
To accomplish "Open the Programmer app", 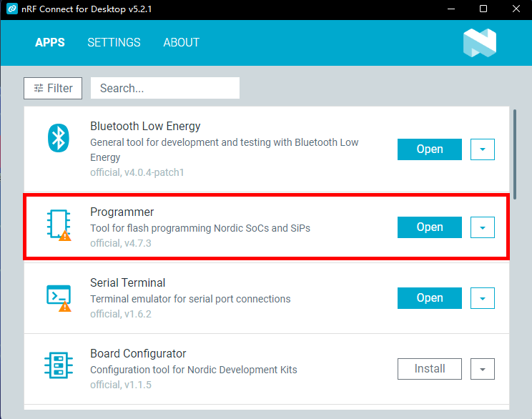I will click(x=430, y=227).
